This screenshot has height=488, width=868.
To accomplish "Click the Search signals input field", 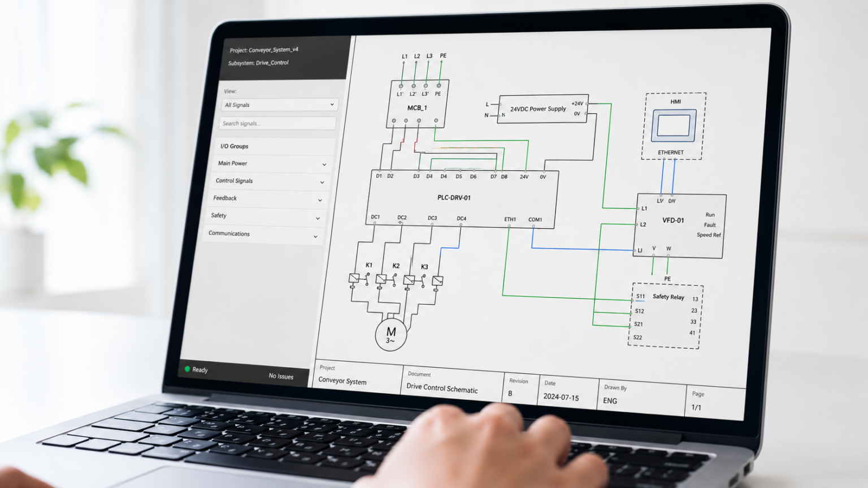I will pyautogui.click(x=277, y=123).
